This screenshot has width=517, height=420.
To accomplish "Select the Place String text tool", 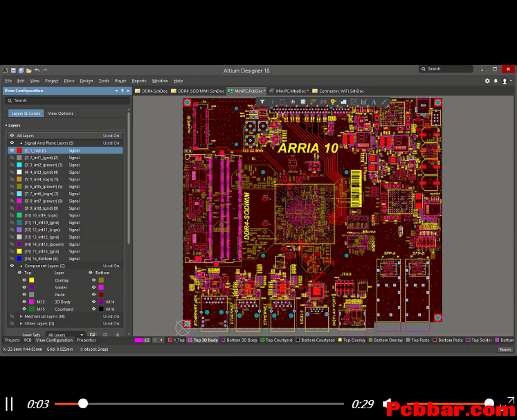I will (374, 102).
